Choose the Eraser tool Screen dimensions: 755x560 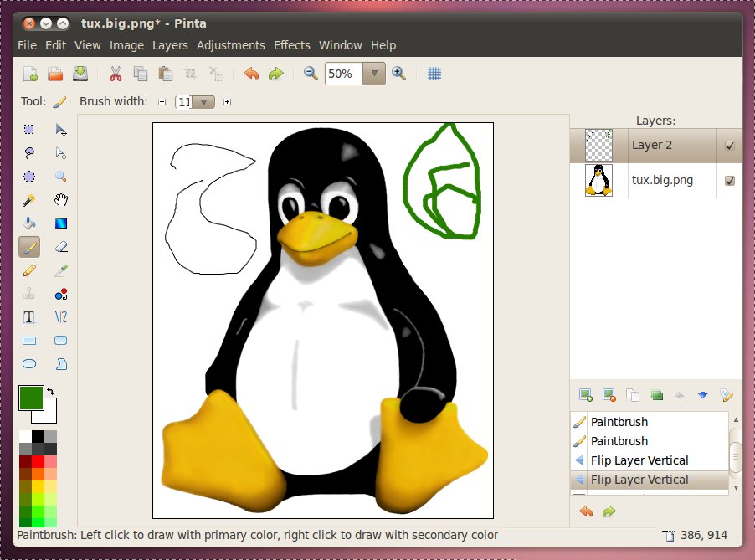coord(60,247)
